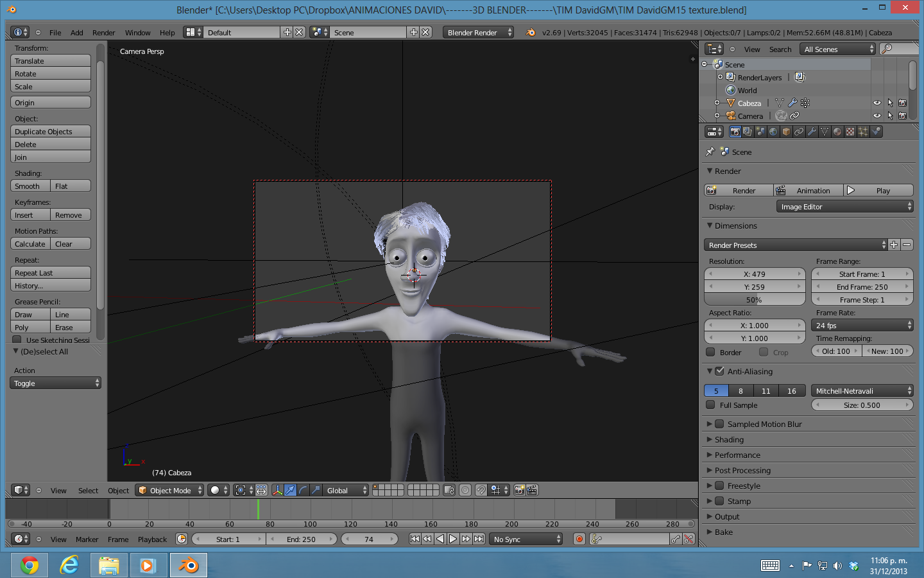Open the Physics properties tab icon
Viewport: 924px width, 578px height.
point(877,132)
